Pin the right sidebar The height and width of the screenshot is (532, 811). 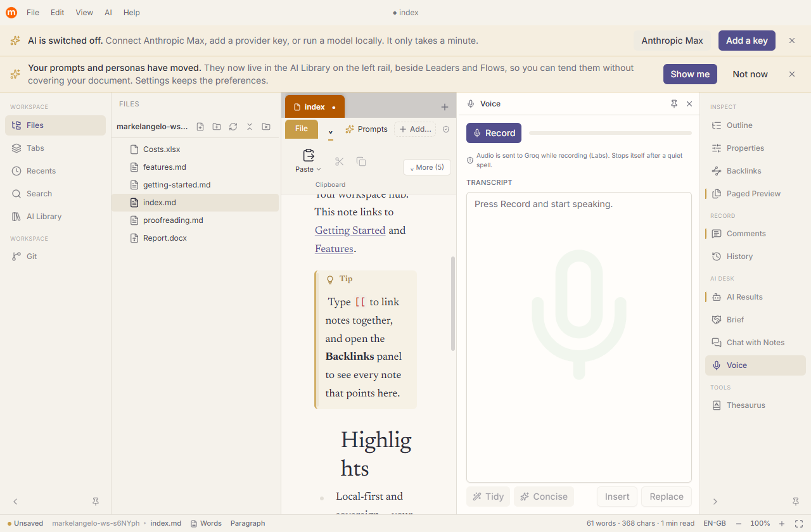tap(796, 502)
